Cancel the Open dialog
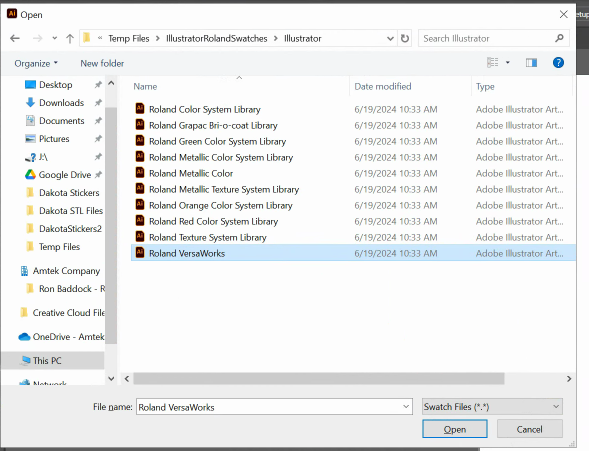This screenshot has height=451, width=589. point(530,429)
